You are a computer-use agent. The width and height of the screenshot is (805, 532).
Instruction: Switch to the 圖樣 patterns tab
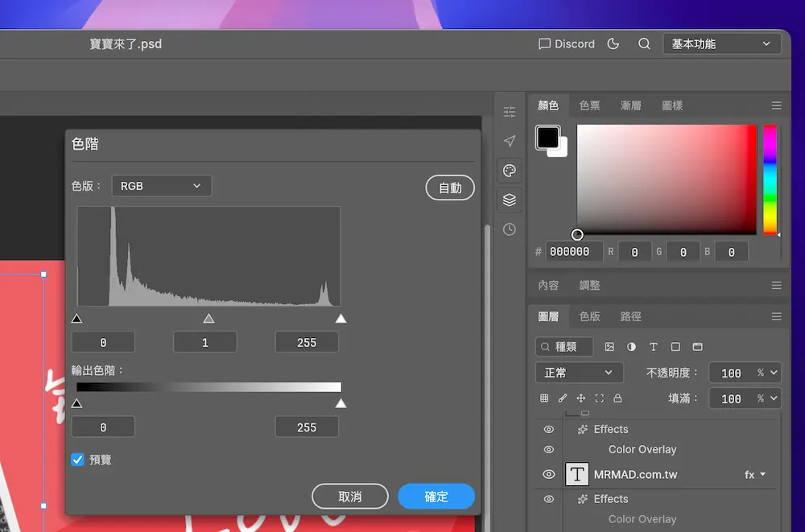[672, 105]
